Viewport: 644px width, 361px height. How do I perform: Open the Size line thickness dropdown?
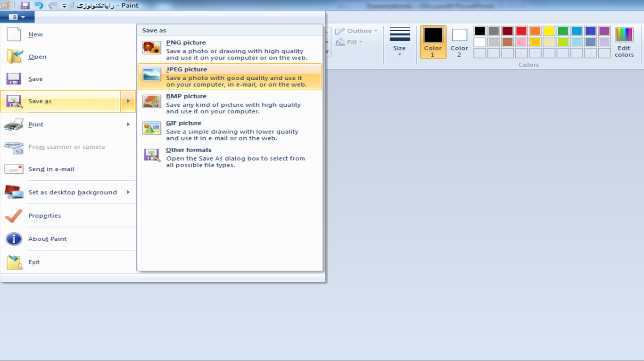[399, 42]
